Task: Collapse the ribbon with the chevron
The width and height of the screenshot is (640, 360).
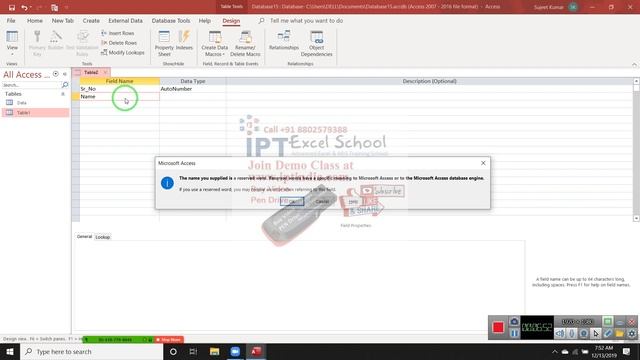Action: click(634, 64)
